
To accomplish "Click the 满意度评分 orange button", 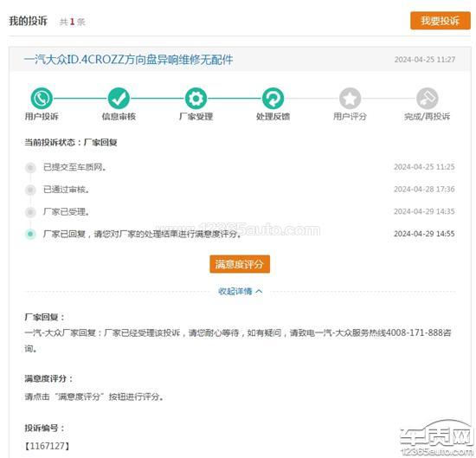I will click(x=240, y=264).
